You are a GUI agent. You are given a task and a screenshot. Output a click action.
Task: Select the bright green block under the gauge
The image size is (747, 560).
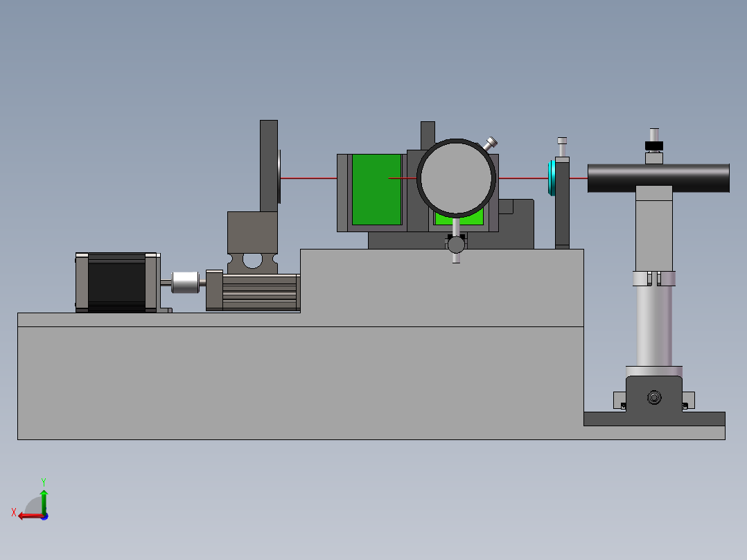coord(459,217)
